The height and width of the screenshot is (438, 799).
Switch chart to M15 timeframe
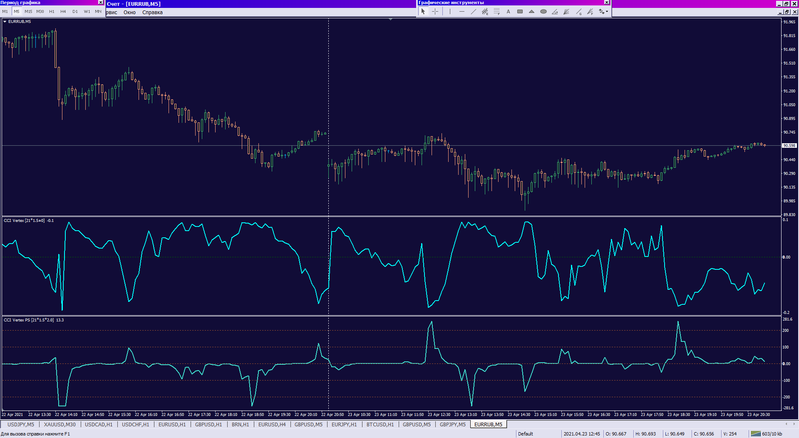tap(29, 11)
